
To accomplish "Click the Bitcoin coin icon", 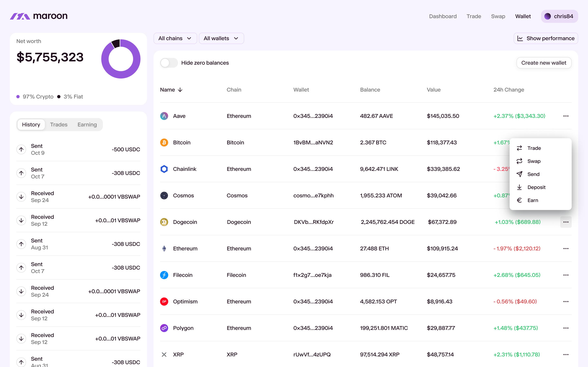I will tap(164, 143).
